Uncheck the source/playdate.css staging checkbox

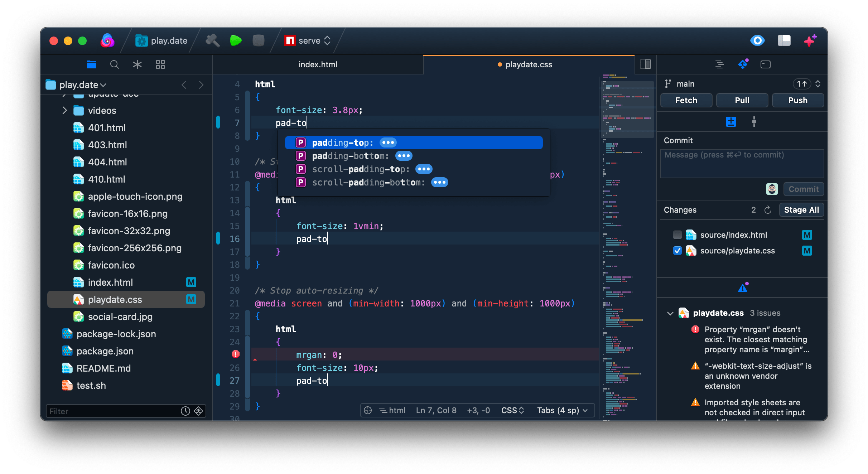(x=677, y=251)
